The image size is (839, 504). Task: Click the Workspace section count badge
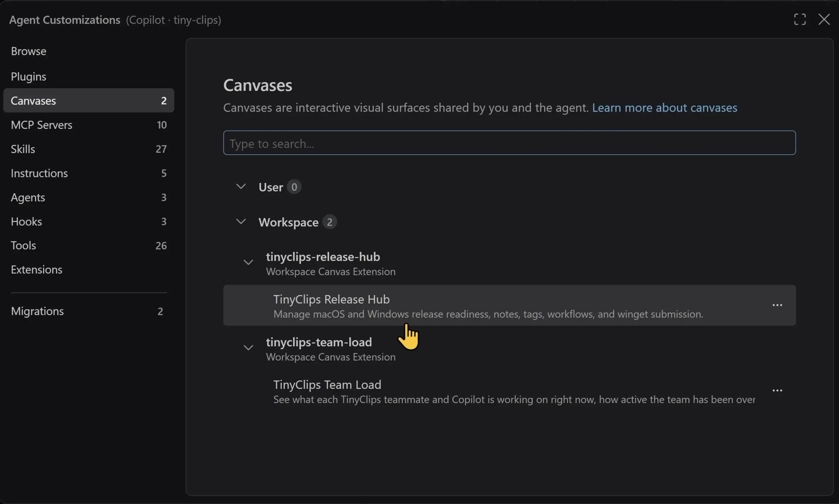[329, 222]
